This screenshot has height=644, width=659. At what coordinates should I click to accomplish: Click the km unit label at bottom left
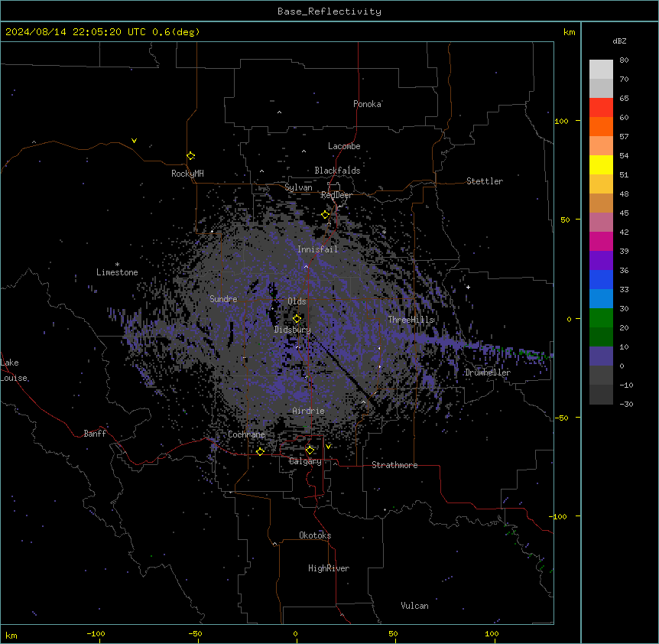(11, 635)
